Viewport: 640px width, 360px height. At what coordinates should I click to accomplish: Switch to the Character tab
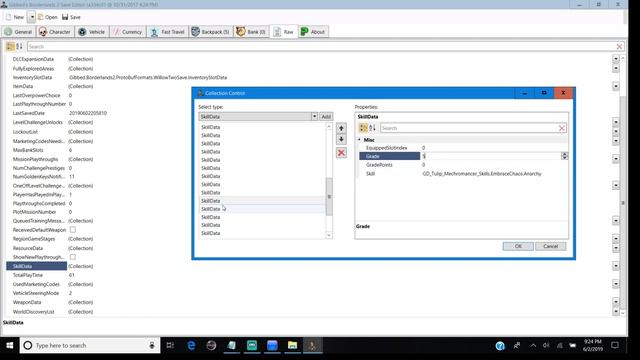(55, 32)
